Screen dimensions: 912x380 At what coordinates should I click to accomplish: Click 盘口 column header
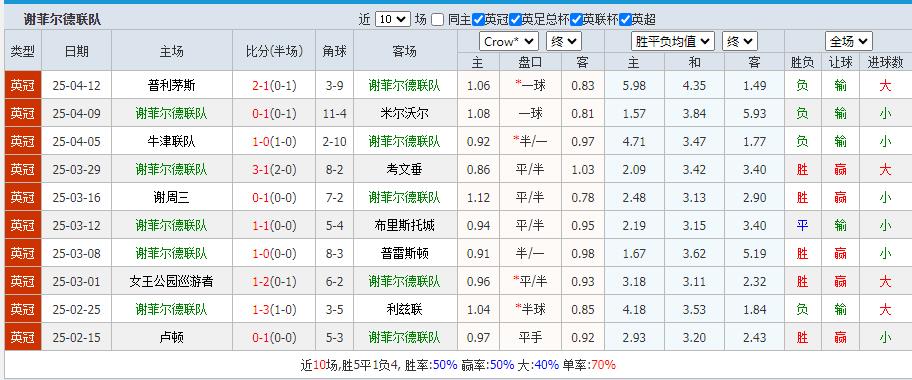[x=530, y=62]
